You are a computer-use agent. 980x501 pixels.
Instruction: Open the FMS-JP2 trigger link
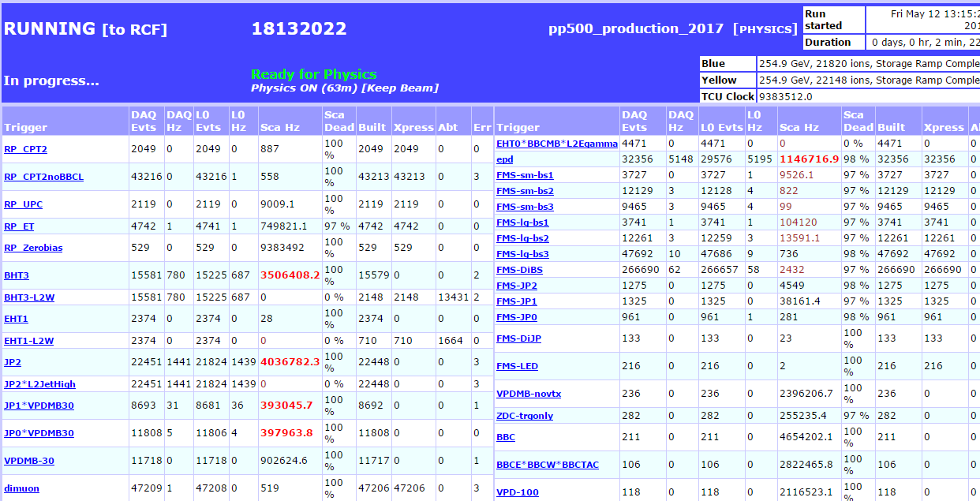click(x=517, y=286)
